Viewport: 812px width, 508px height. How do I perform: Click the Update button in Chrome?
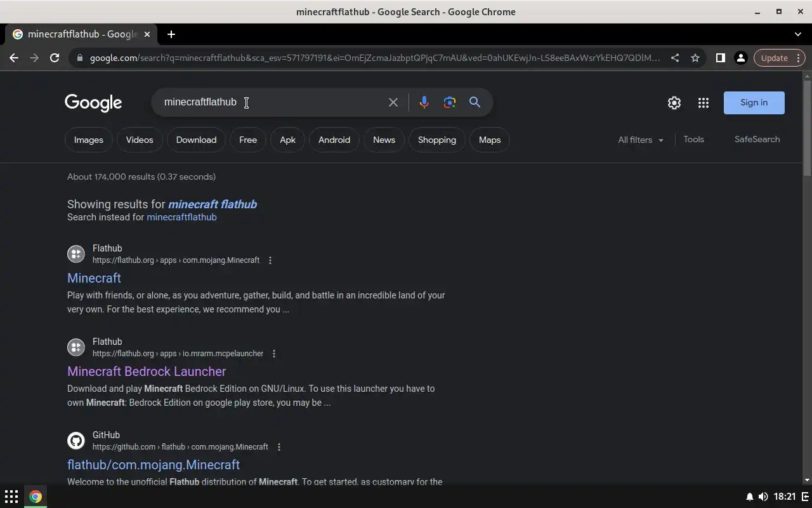[775, 58]
